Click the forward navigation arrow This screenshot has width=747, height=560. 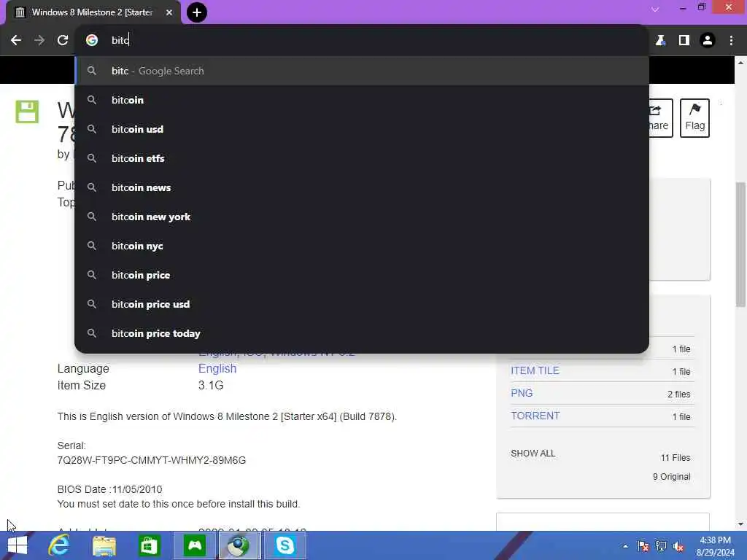pyautogui.click(x=39, y=41)
